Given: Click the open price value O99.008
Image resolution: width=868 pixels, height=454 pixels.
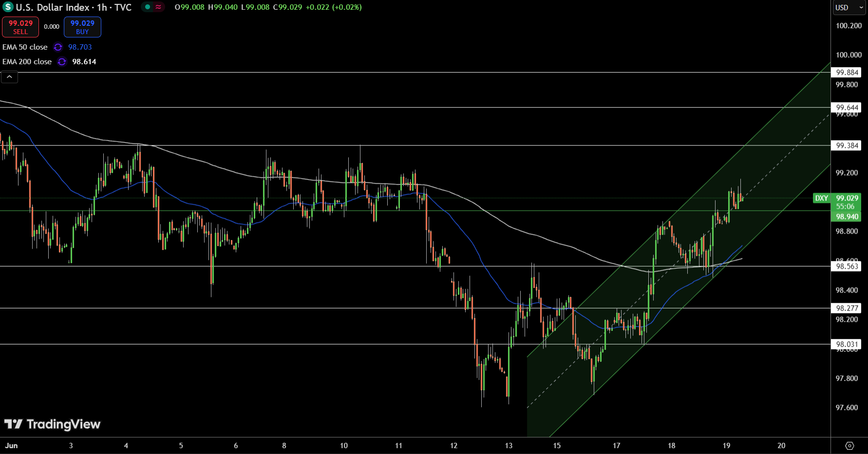Looking at the screenshot, I should click(x=189, y=7).
